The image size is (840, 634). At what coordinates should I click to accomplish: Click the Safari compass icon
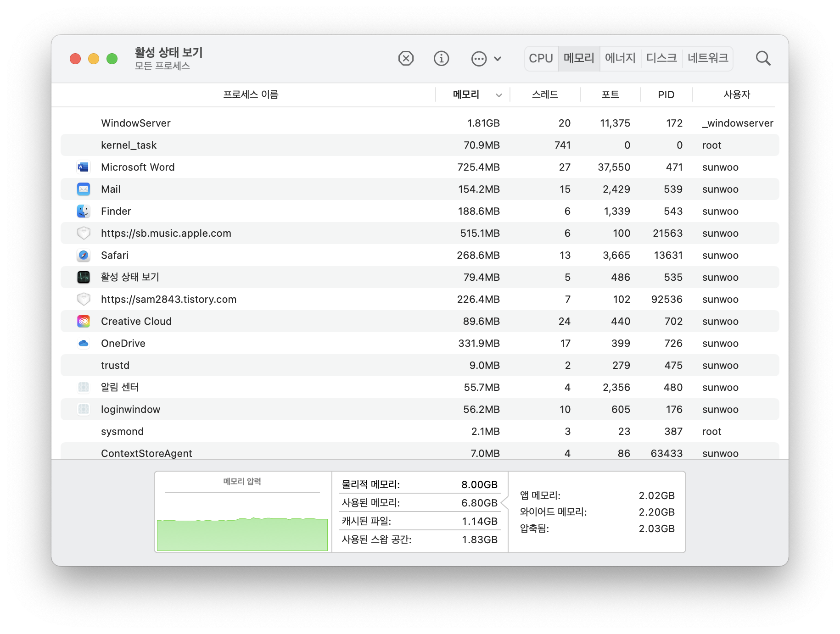click(83, 255)
